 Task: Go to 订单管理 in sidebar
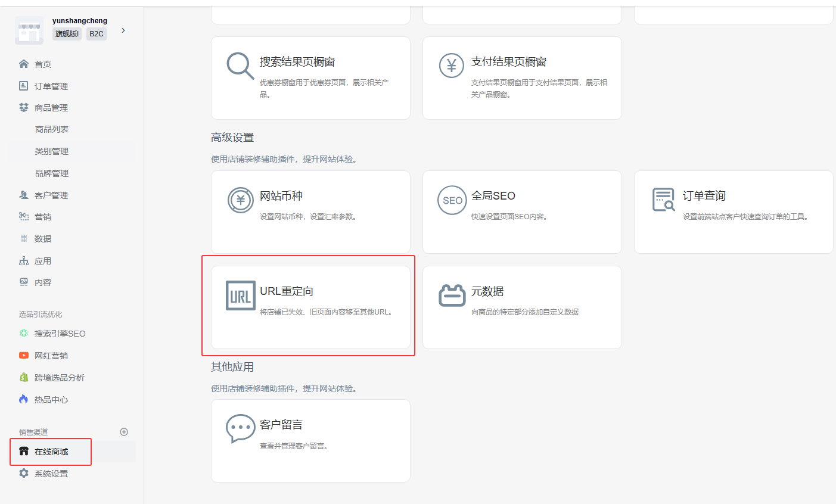click(x=51, y=86)
